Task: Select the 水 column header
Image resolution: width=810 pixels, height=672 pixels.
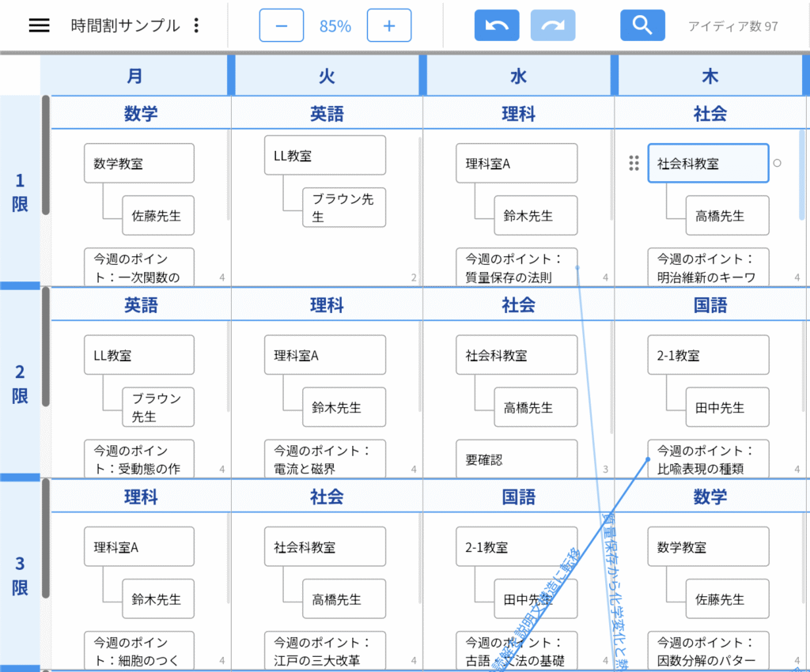Action: pyautogui.click(x=518, y=76)
